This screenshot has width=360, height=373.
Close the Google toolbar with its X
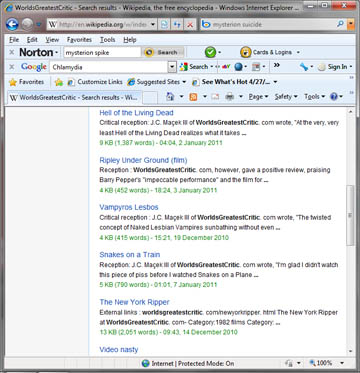(x=11, y=67)
